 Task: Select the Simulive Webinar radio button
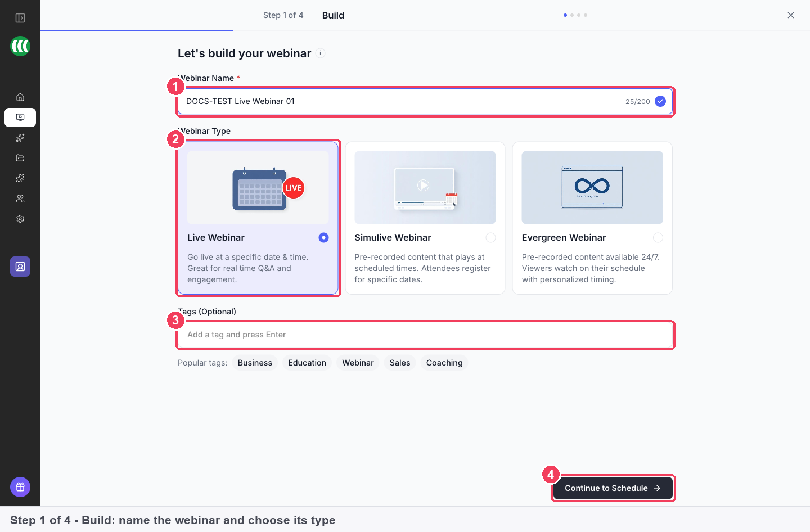pyautogui.click(x=491, y=238)
